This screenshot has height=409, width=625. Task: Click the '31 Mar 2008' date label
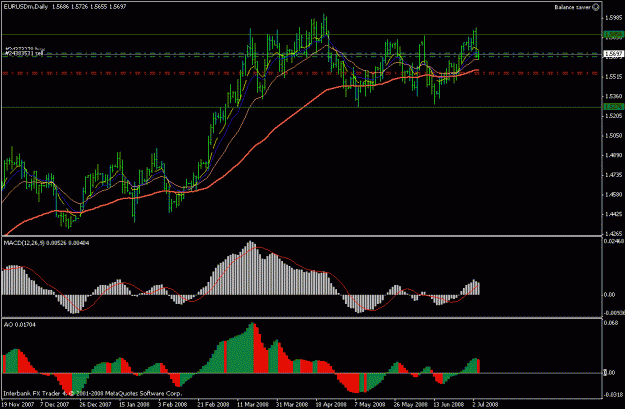click(x=292, y=404)
